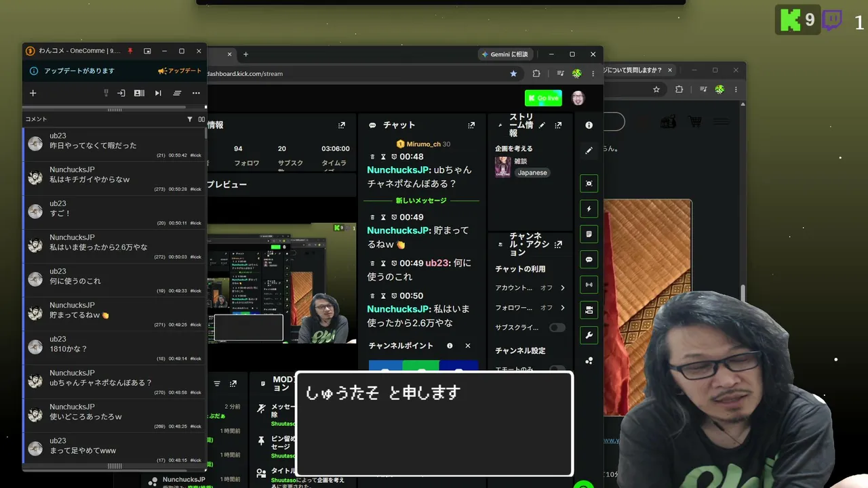The height and width of the screenshot is (488, 868).
Task: Pop out the セッション情報 panel
Action: (342, 125)
